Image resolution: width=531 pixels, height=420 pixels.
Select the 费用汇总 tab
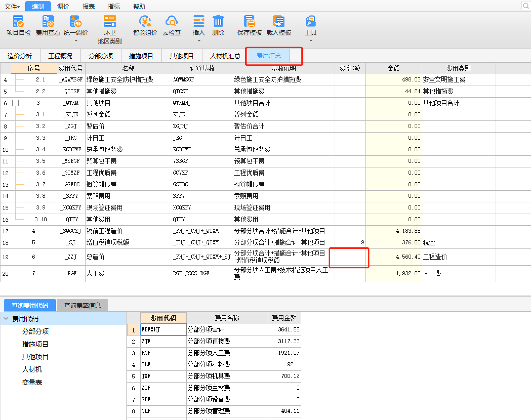[269, 56]
